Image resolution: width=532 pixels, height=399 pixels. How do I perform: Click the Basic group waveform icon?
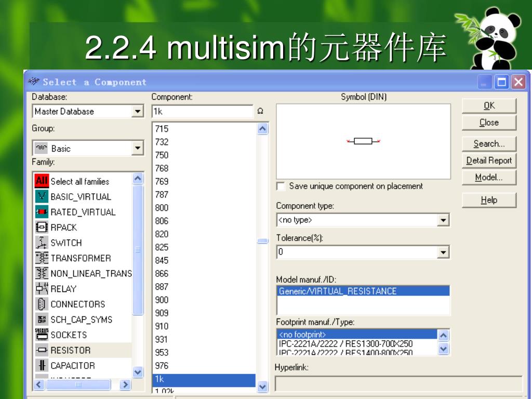pos(42,148)
